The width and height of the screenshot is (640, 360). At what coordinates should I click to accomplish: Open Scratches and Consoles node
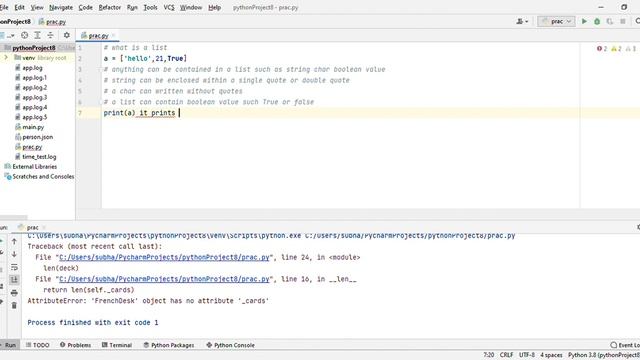click(x=43, y=176)
